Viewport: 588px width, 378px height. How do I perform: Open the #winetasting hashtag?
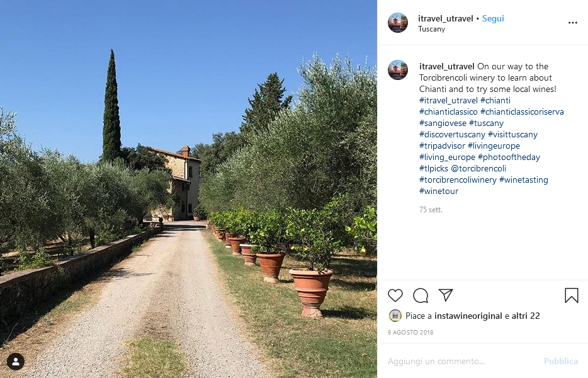tap(524, 180)
